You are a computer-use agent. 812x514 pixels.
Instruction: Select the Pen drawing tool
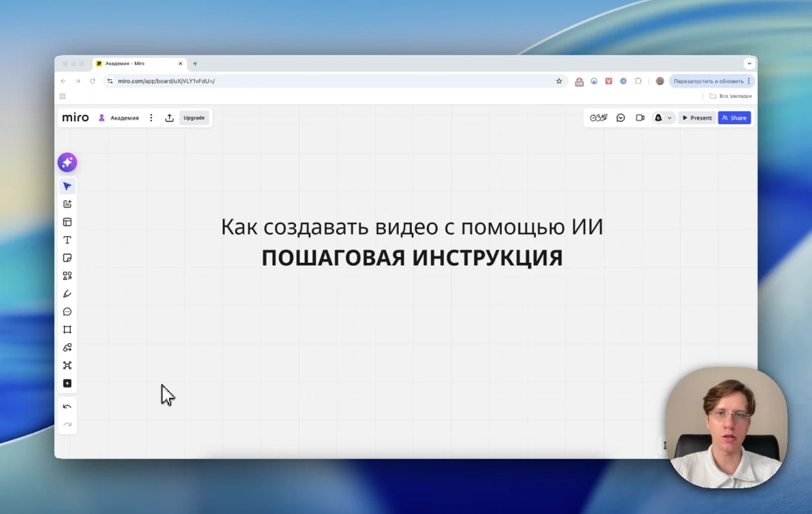(67, 294)
